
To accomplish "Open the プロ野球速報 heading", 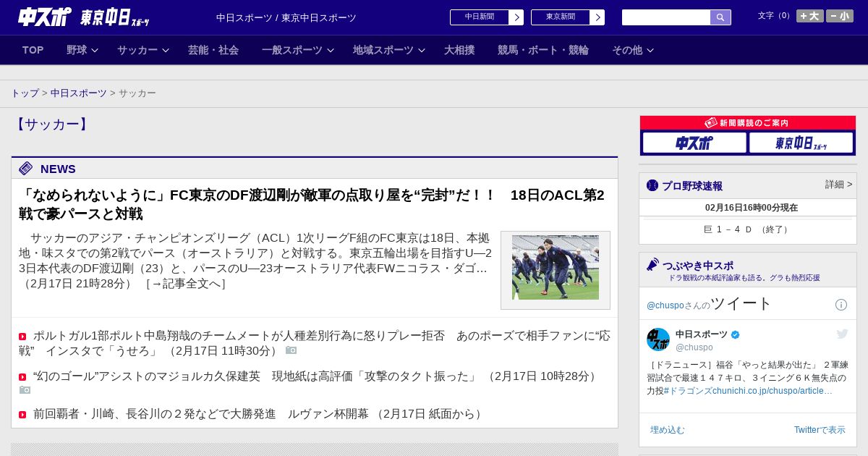I will [x=692, y=186].
